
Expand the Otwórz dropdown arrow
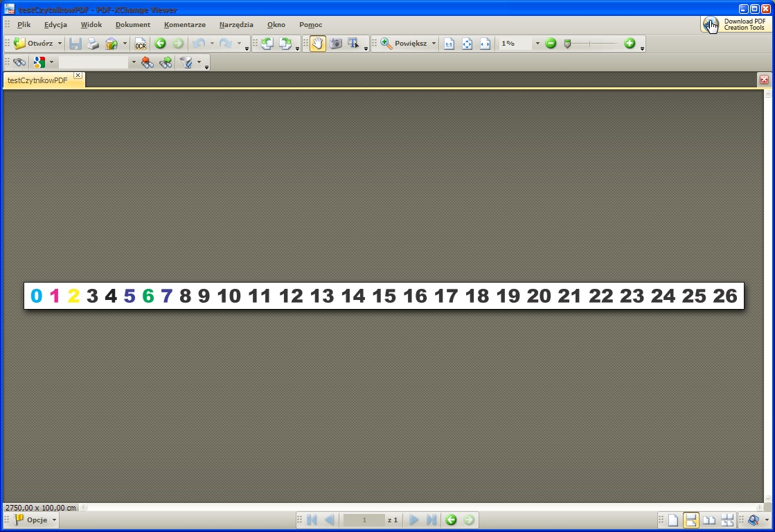tap(60, 44)
